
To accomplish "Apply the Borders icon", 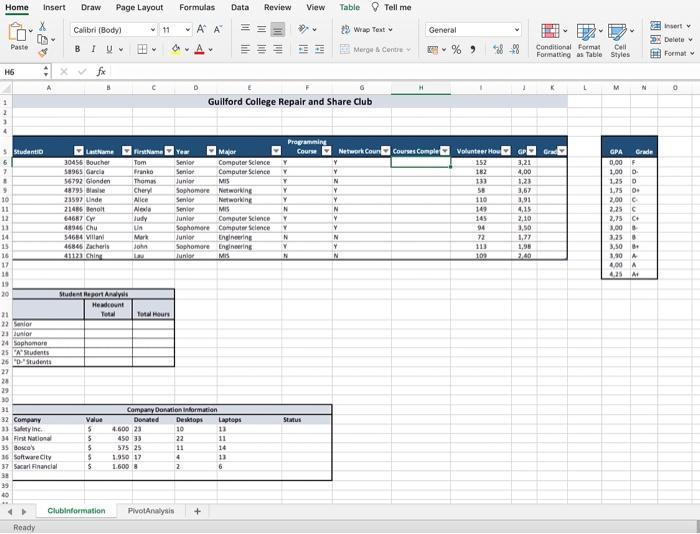I will click(142, 49).
